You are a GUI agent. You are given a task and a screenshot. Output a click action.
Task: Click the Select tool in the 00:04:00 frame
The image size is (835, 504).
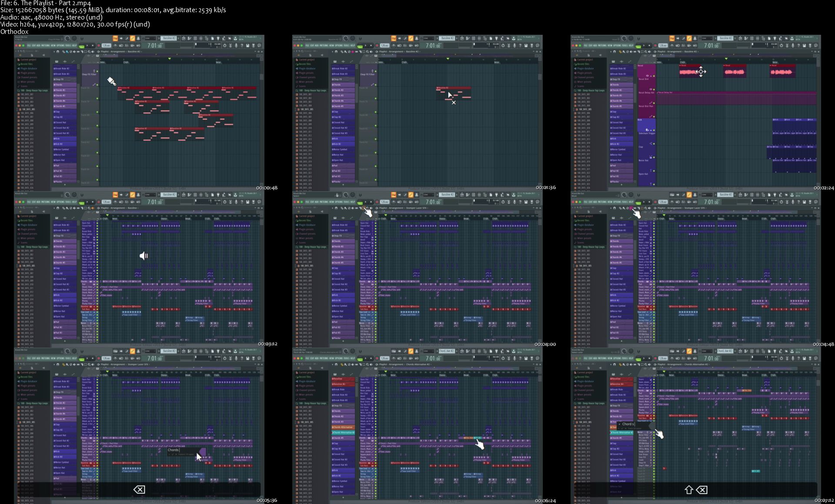pyautogui.click(x=364, y=208)
